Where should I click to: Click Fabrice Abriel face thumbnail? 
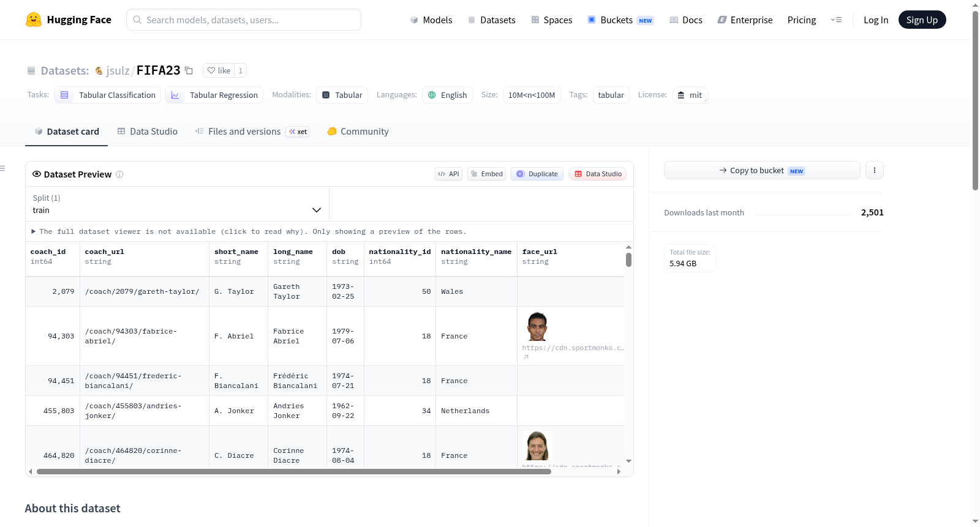point(537,326)
